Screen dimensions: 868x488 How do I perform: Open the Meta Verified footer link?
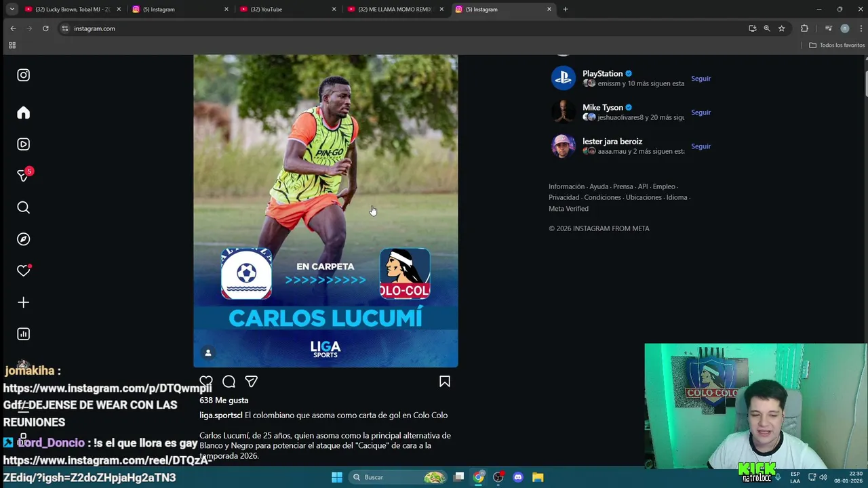568,209
